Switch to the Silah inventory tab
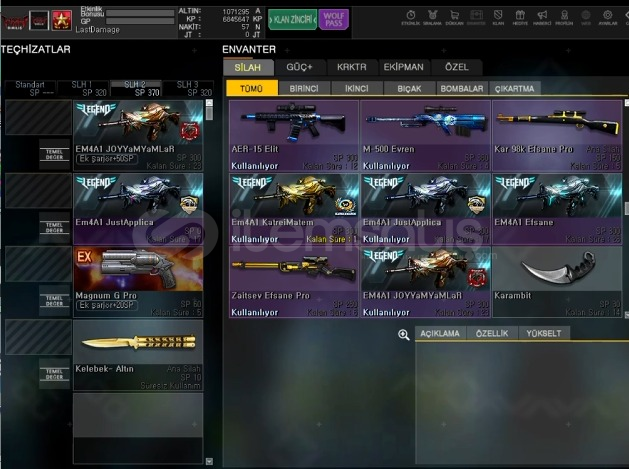This screenshot has height=469, width=629. point(248,67)
